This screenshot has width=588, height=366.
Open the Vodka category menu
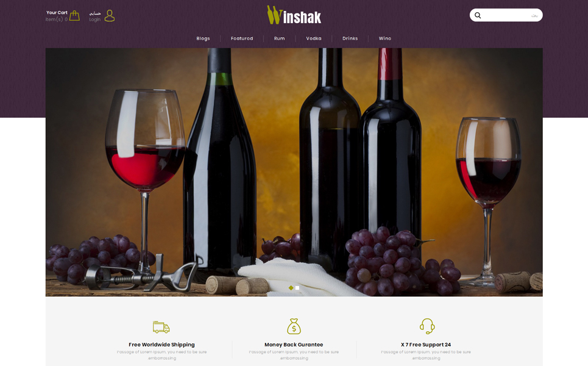pyautogui.click(x=314, y=38)
